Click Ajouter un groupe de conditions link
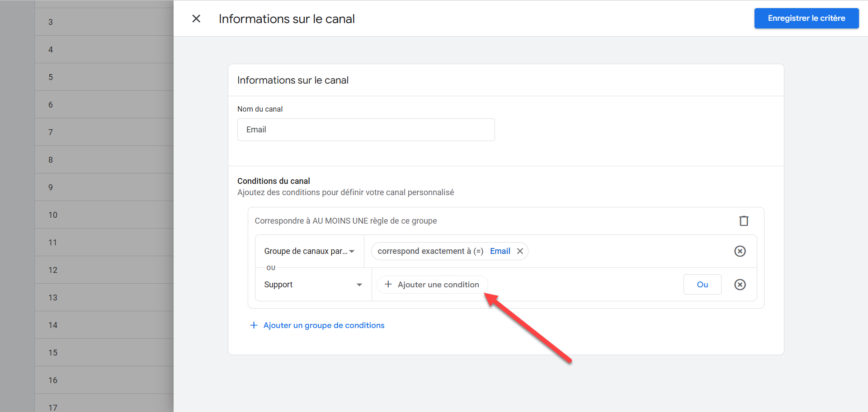This screenshot has width=868, height=412. [x=324, y=325]
